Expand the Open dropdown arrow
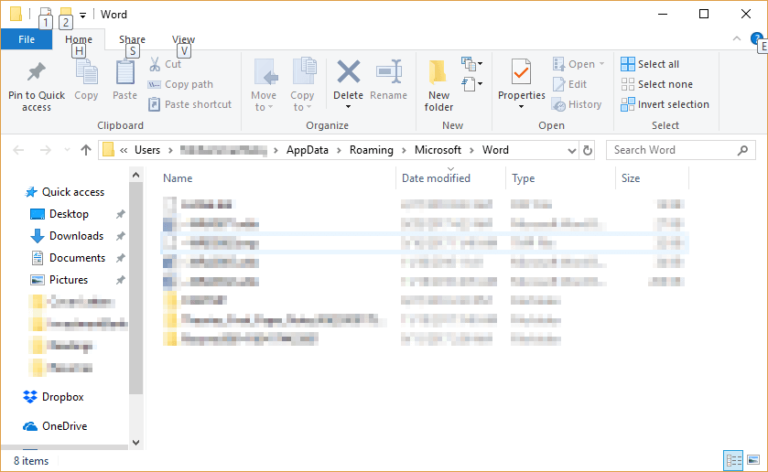Image resolution: width=768 pixels, height=472 pixels. pos(601,64)
